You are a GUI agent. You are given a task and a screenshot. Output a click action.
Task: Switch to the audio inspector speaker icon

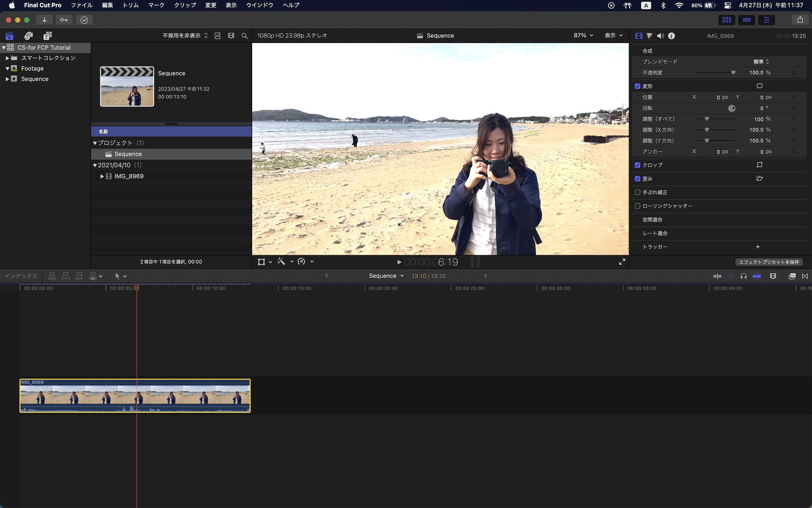click(661, 36)
